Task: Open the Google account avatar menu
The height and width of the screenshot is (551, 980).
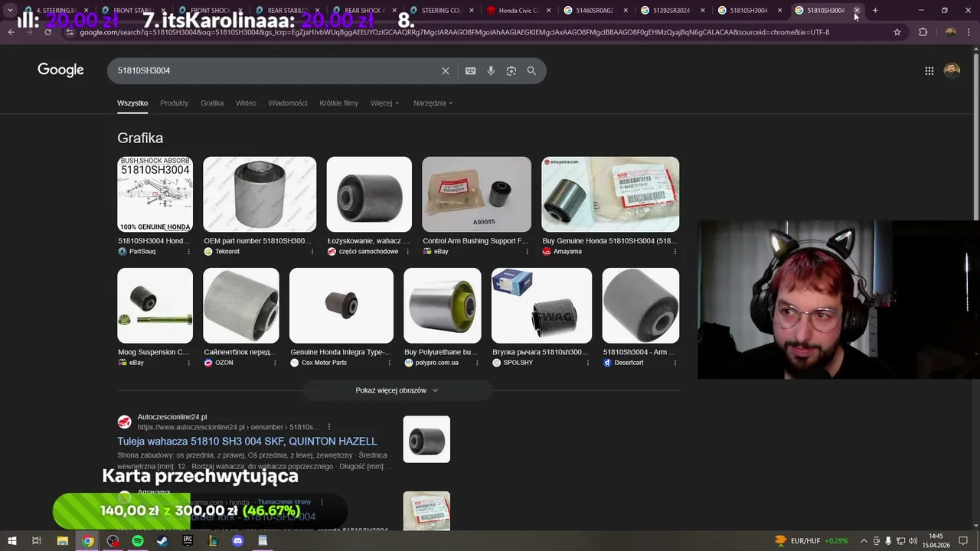Action: (x=952, y=70)
